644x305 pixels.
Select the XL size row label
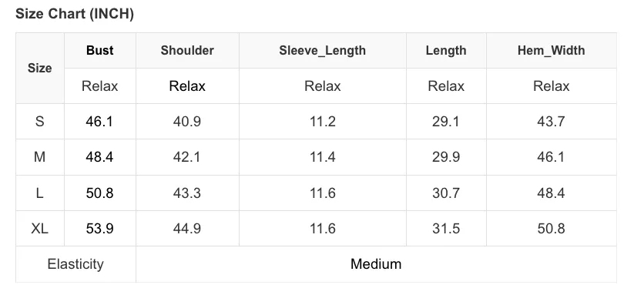(x=40, y=228)
